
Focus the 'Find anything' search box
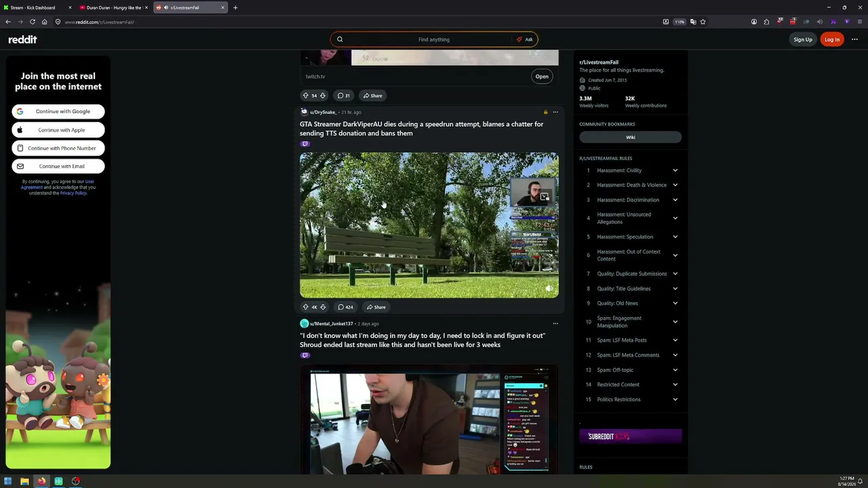[434, 39]
